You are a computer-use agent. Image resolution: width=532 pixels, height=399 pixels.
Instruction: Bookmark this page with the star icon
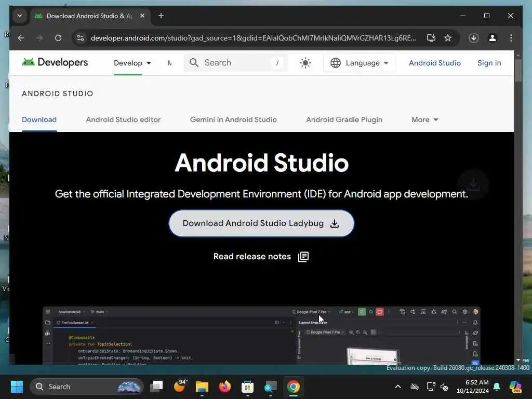click(x=448, y=38)
